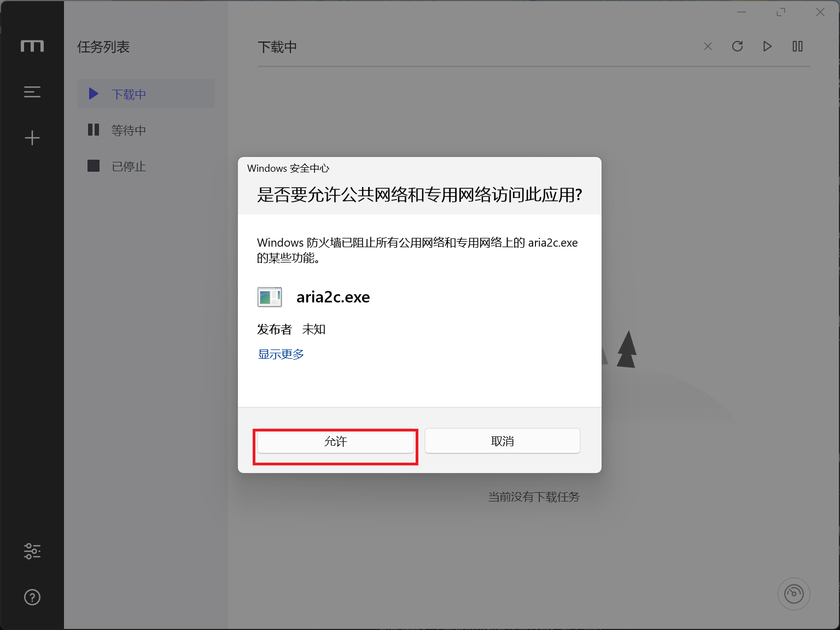The width and height of the screenshot is (840, 630).
Task: Click 取消 to cancel firewall prompt
Action: tap(503, 441)
